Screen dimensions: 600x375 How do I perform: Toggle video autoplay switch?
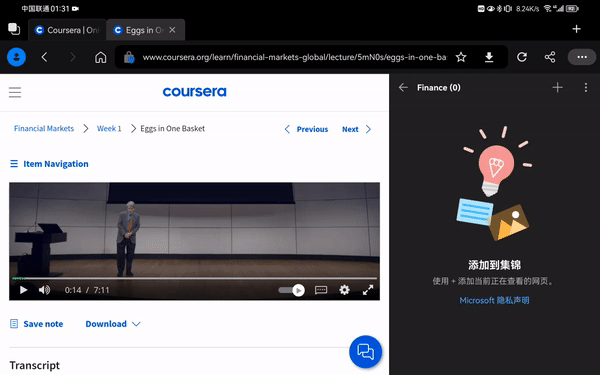[x=292, y=290]
